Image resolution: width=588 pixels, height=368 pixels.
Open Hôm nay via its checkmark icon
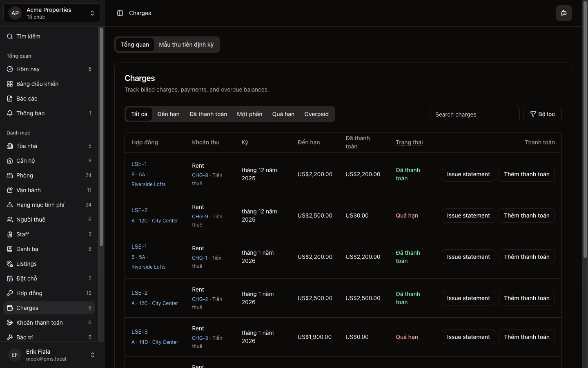pyautogui.click(x=10, y=69)
